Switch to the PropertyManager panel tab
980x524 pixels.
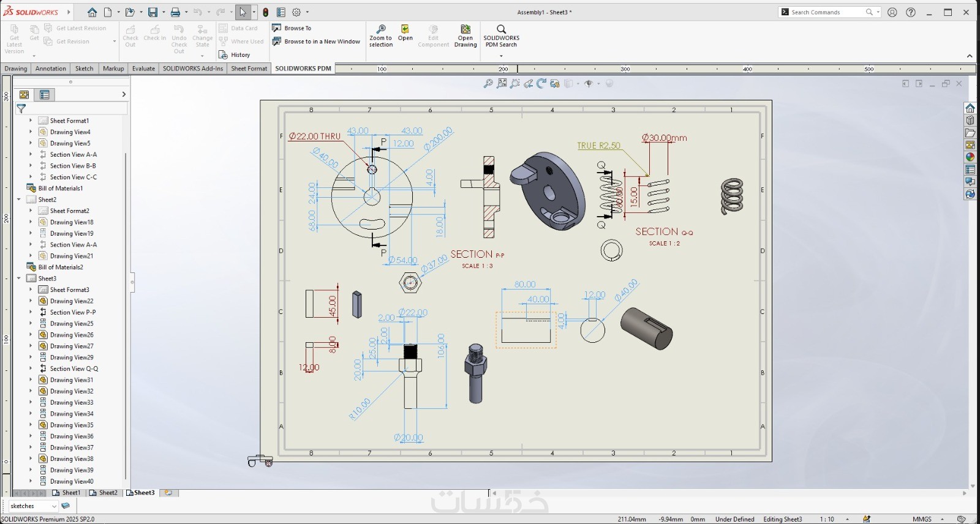44,94
